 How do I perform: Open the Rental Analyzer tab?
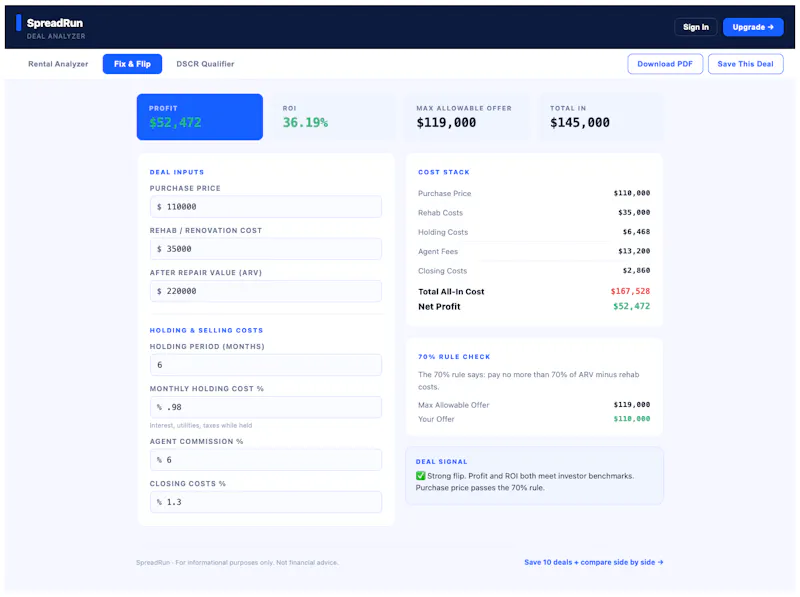pyautogui.click(x=58, y=64)
